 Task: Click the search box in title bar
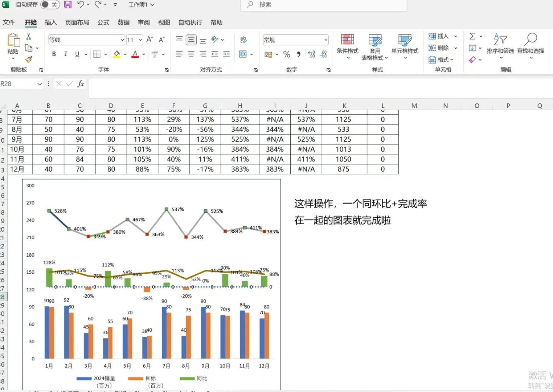point(323,5)
